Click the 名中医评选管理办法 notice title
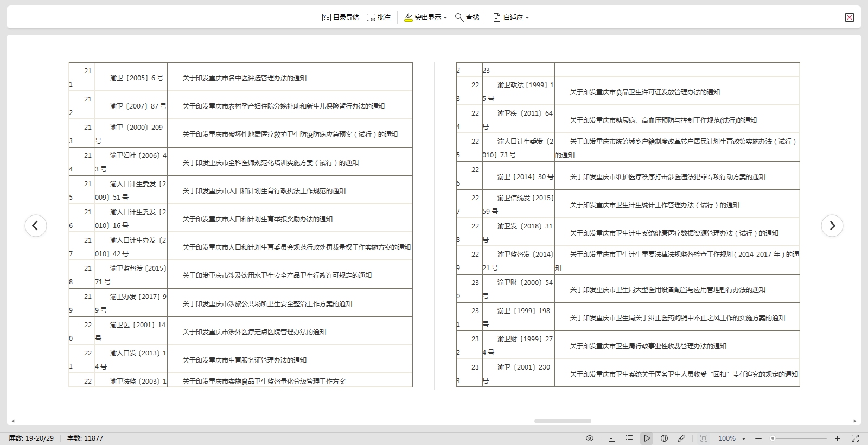This screenshot has height=445, width=868. pyautogui.click(x=245, y=78)
